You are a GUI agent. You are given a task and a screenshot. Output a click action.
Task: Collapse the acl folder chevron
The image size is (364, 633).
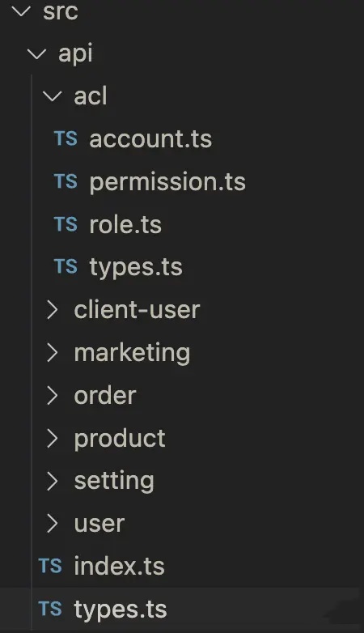tap(52, 96)
